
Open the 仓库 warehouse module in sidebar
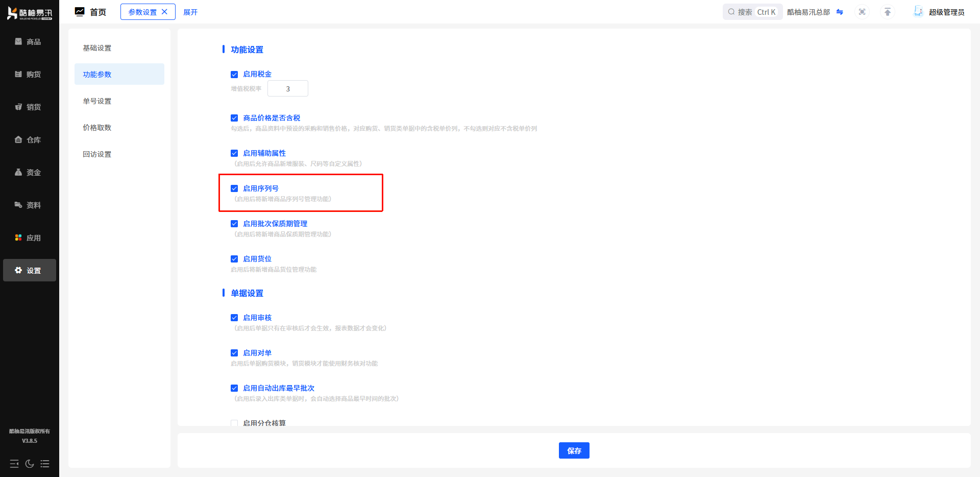coord(29,140)
